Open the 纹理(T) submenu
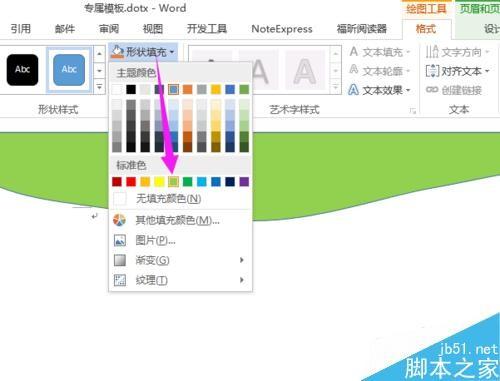Screen dimensions: 500x381 [180, 280]
